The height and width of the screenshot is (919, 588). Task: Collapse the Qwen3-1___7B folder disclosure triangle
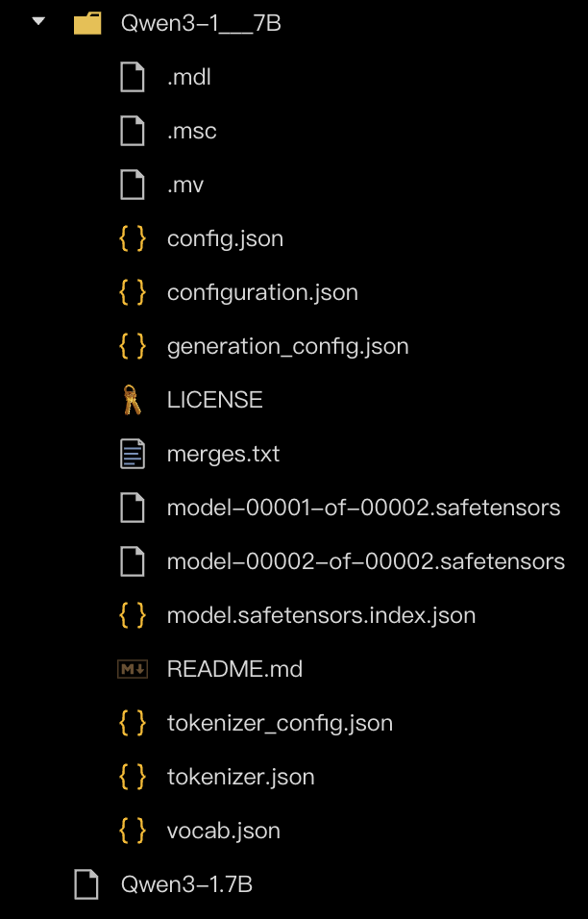[x=38, y=21]
